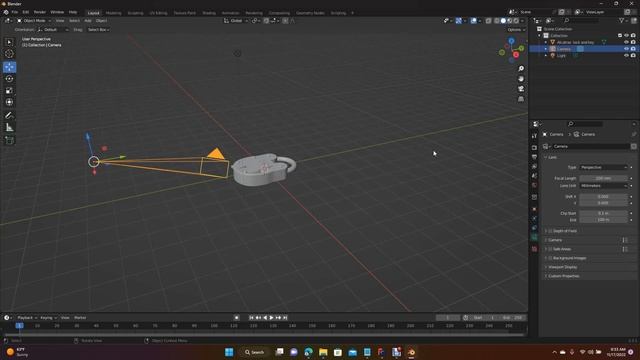Toggle visibility eye for Collection row

pos(626,36)
